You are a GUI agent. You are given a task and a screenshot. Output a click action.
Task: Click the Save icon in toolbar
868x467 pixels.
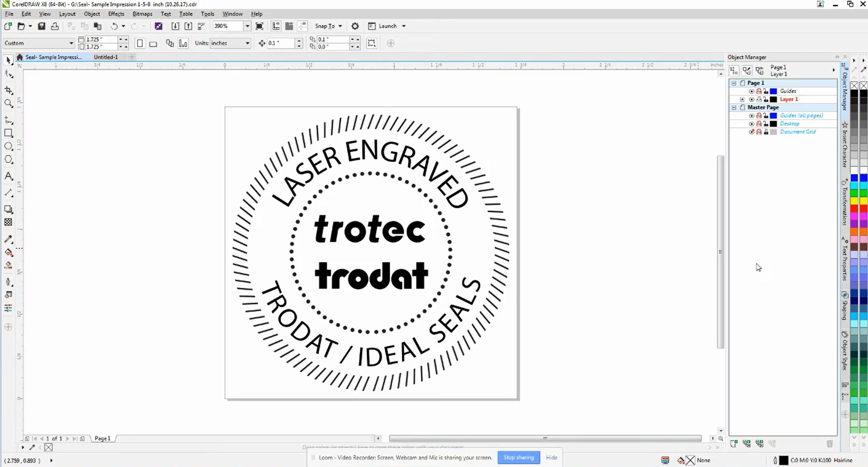coord(42,26)
